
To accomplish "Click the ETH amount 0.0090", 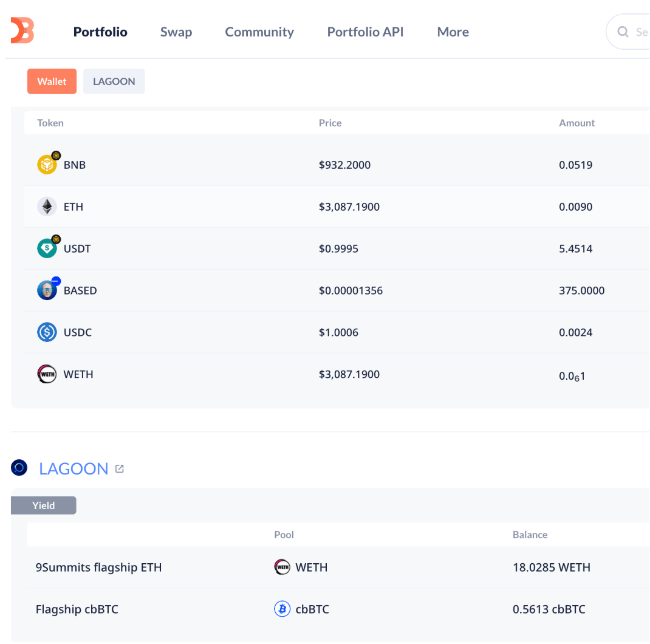I will [x=575, y=207].
